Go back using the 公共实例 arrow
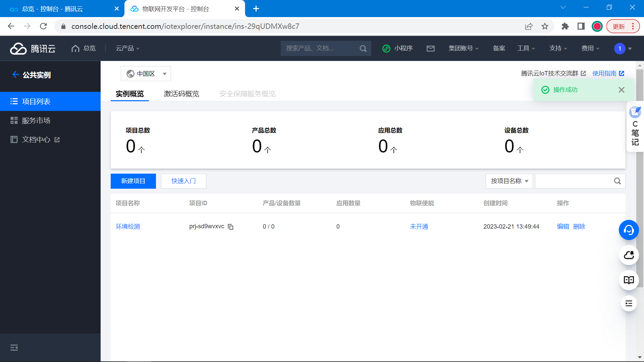 [15, 75]
